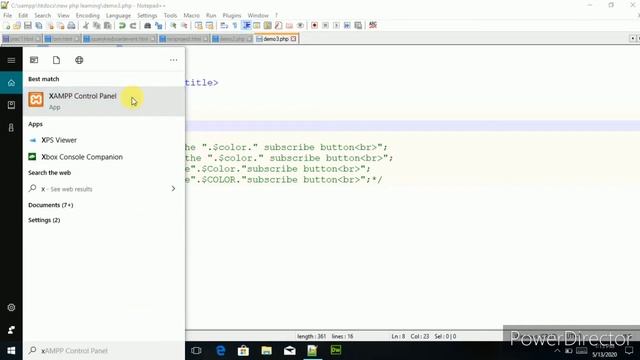Click the Windows search text box
The image size is (640, 360).
104,351
